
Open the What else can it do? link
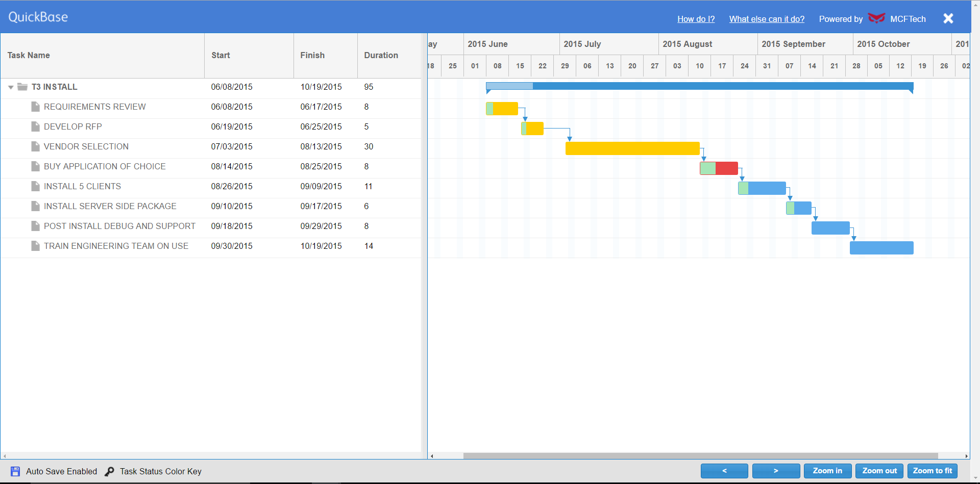pos(767,19)
